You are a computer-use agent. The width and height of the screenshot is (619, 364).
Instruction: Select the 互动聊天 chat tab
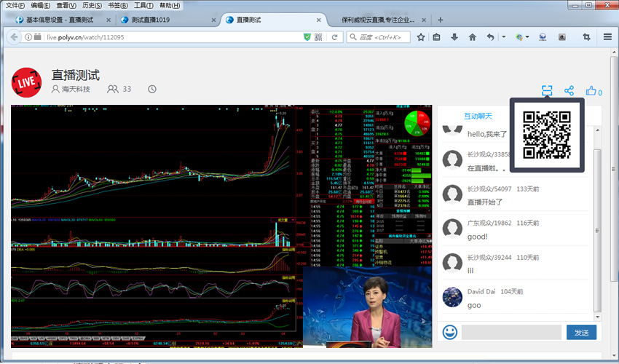(x=478, y=116)
